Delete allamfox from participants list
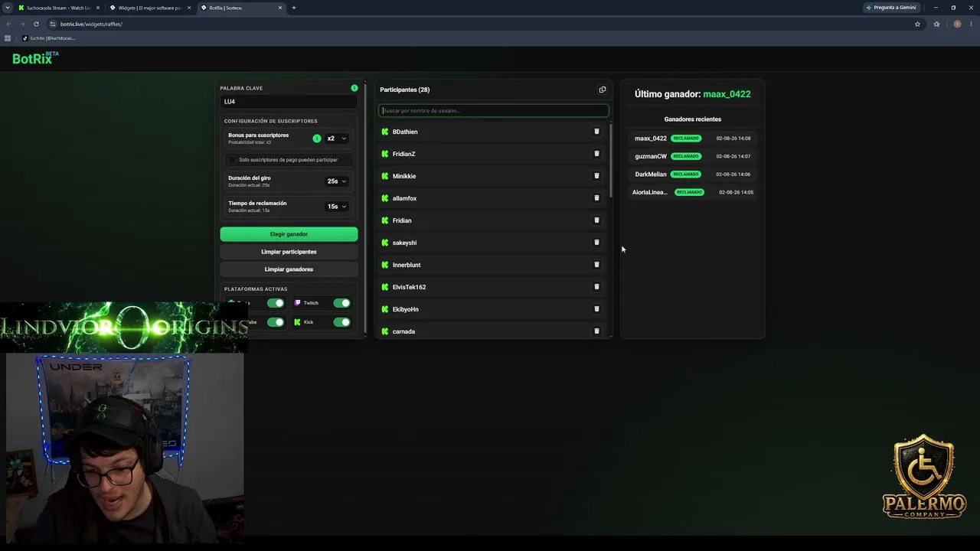980x551 pixels. 596,198
